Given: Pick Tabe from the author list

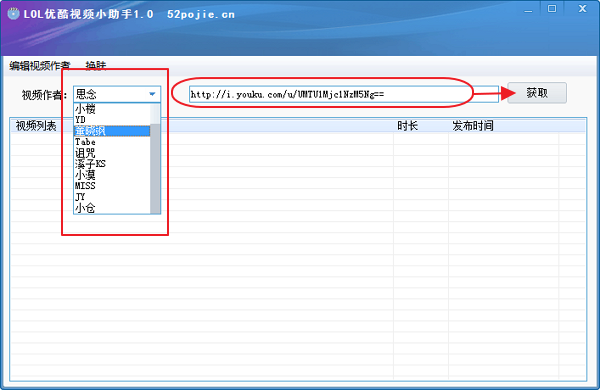Looking at the screenshot, I should (112, 142).
